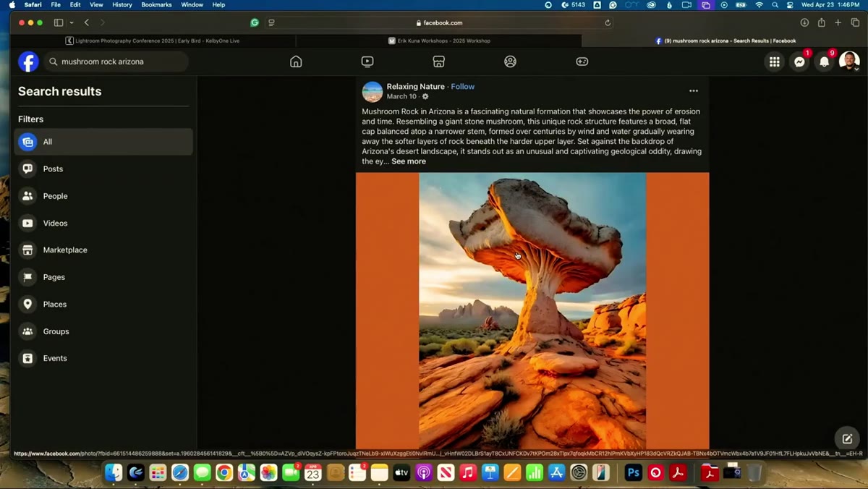Switch to Erik Kuna Workshops tab
This screenshot has height=489, width=868.
click(439, 41)
